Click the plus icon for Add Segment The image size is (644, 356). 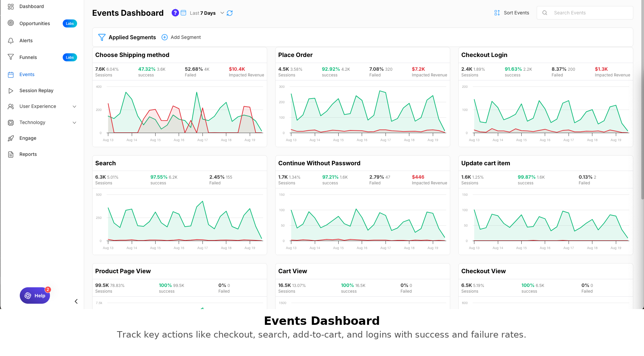(165, 37)
